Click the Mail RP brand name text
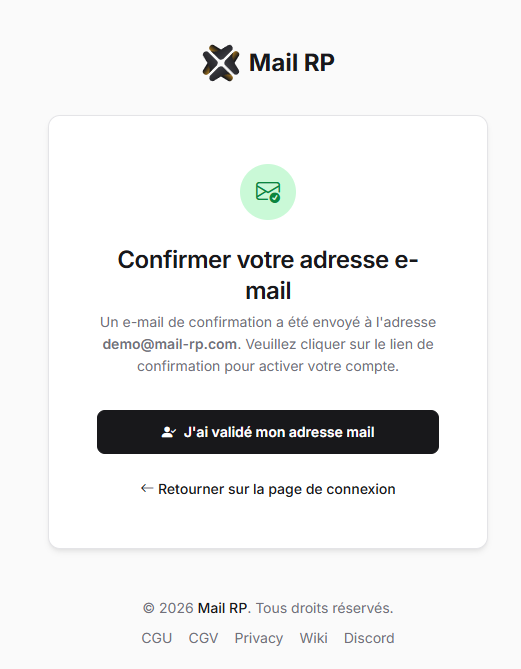 291,63
